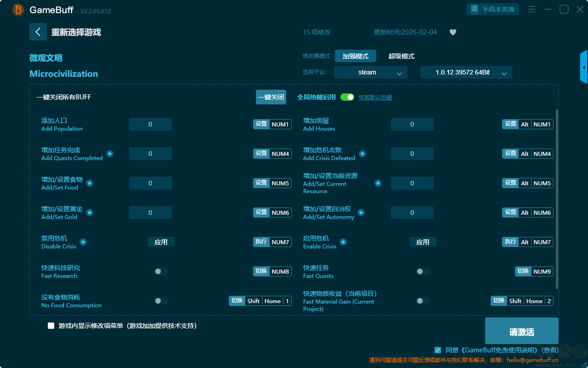Screen dimensions: 588x368
Task: Click 应用 button for Enable Crisis
Action: [x=423, y=242]
